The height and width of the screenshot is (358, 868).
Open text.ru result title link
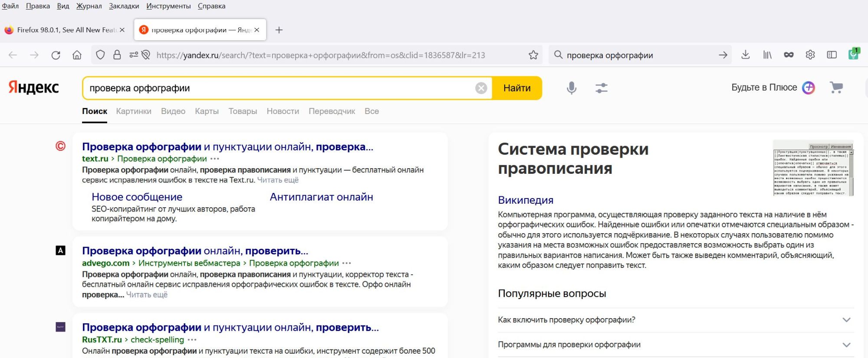(227, 147)
